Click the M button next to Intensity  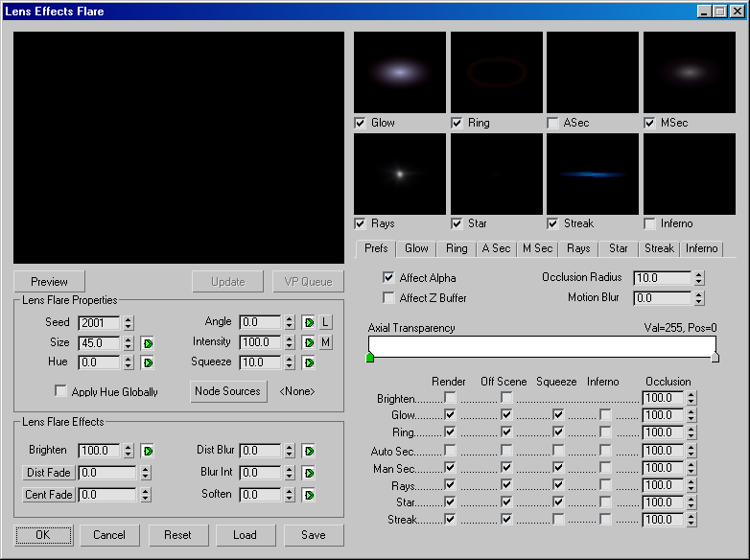coord(325,342)
